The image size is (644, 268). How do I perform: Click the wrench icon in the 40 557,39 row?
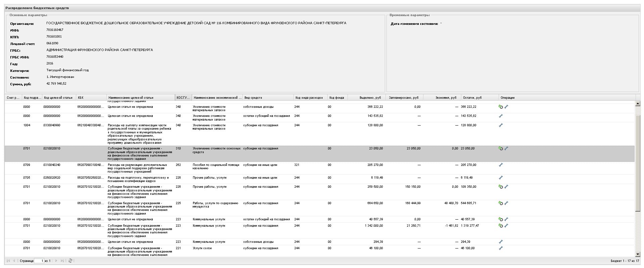tap(506, 219)
